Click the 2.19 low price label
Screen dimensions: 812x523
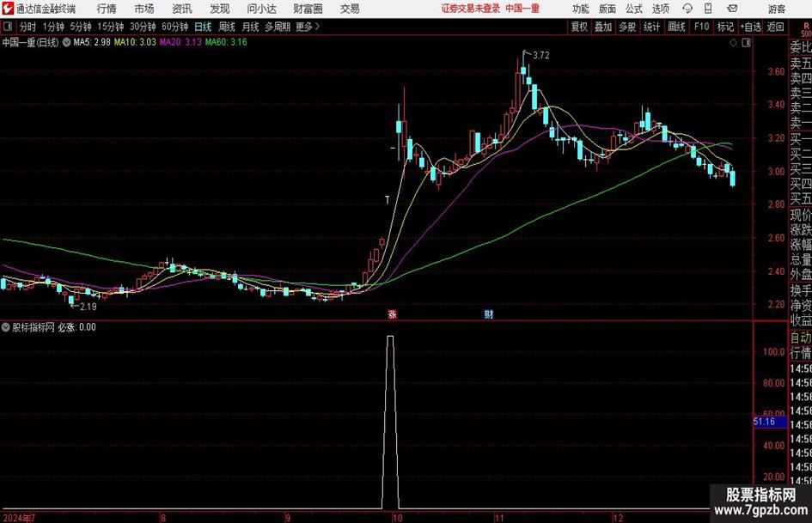88,307
